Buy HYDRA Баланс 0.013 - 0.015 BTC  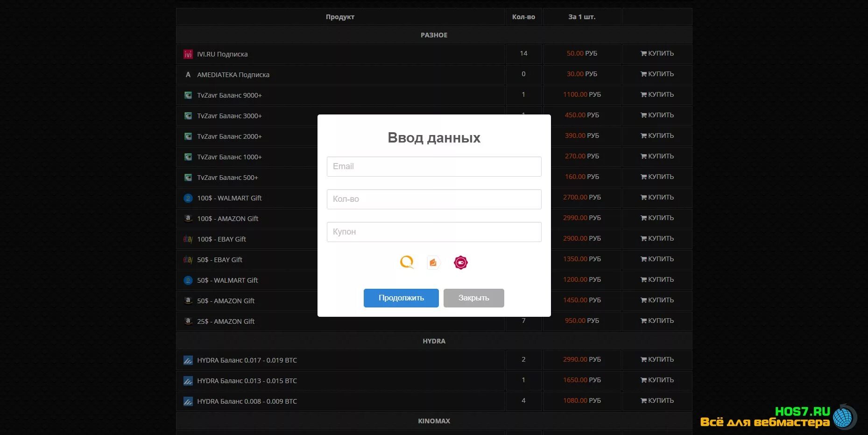point(657,380)
